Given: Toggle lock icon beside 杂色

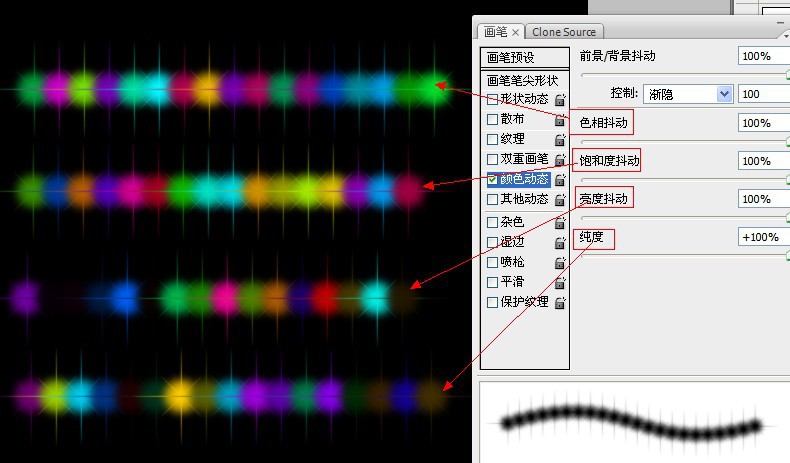Looking at the screenshot, I should (560, 223).
